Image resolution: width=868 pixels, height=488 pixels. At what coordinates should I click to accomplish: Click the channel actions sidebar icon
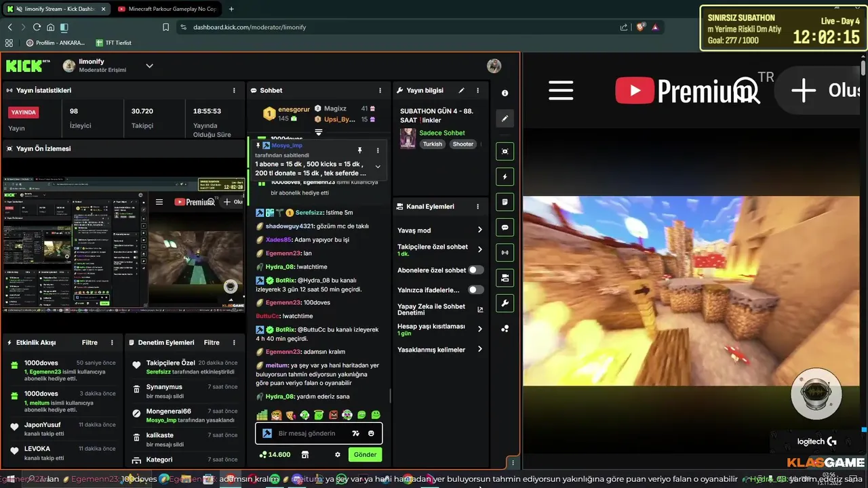505,278
